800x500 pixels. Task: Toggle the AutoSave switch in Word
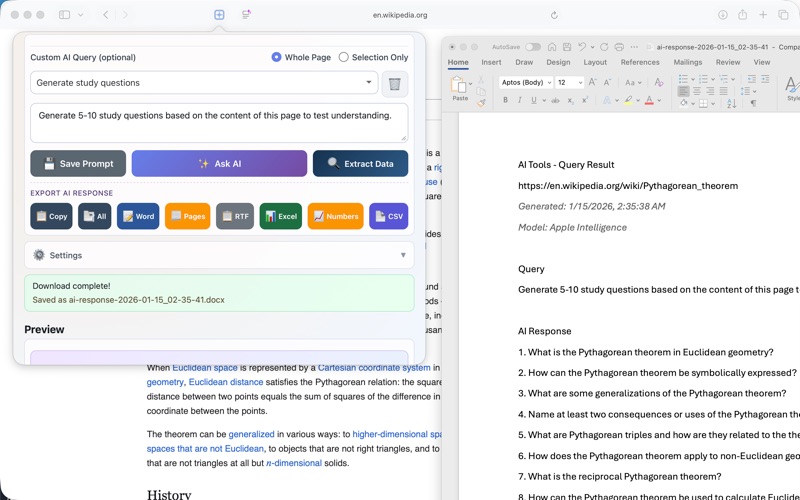pyautogui.click(x=533, y=47)
